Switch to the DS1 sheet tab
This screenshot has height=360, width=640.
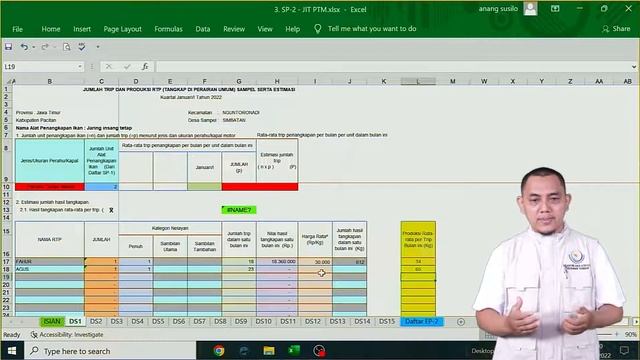[75, 322]
